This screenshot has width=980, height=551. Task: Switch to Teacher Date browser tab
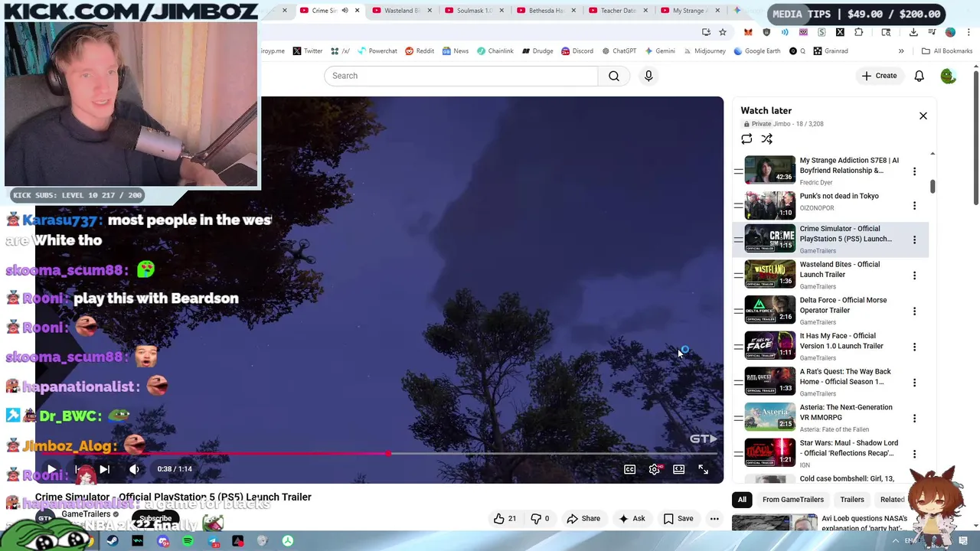616,11
